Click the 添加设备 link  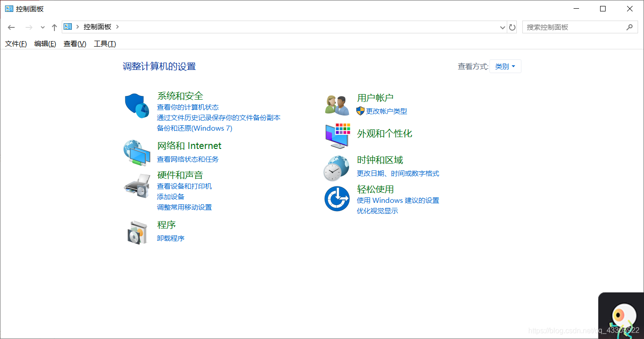pyautogui.click(x=171, y=196)
